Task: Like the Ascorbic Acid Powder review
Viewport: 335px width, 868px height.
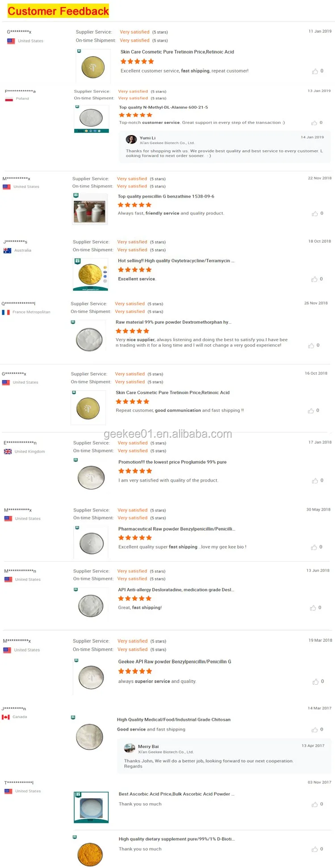Action: 315,804
